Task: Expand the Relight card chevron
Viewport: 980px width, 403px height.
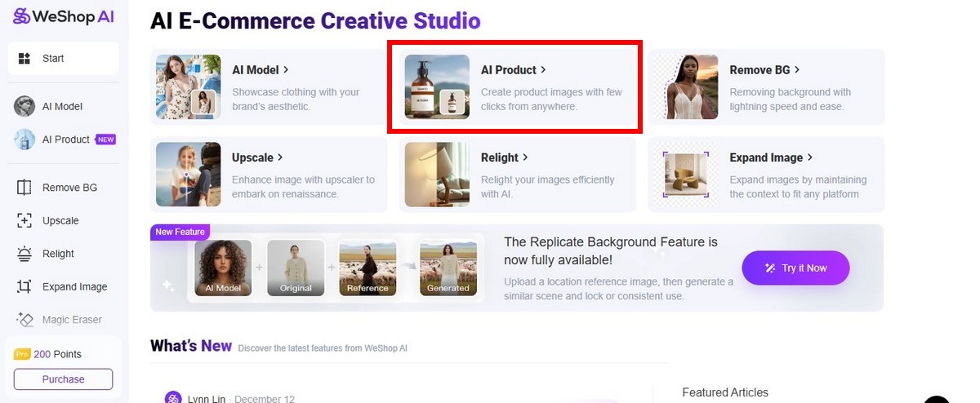Action: (525, 157)
